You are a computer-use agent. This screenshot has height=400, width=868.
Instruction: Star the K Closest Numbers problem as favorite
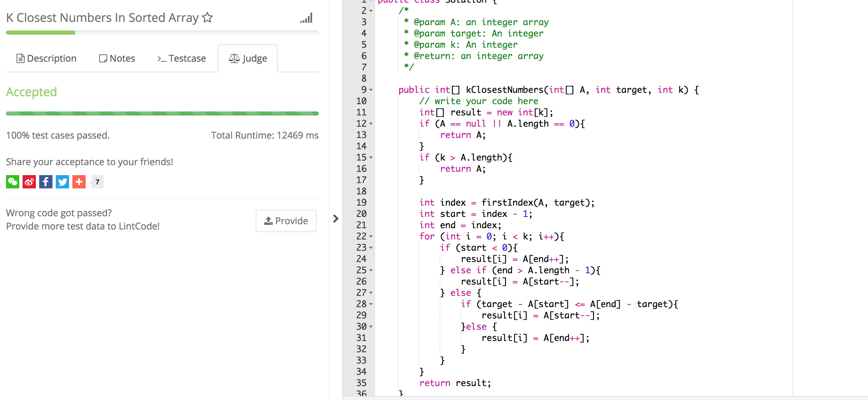point(207,18)
